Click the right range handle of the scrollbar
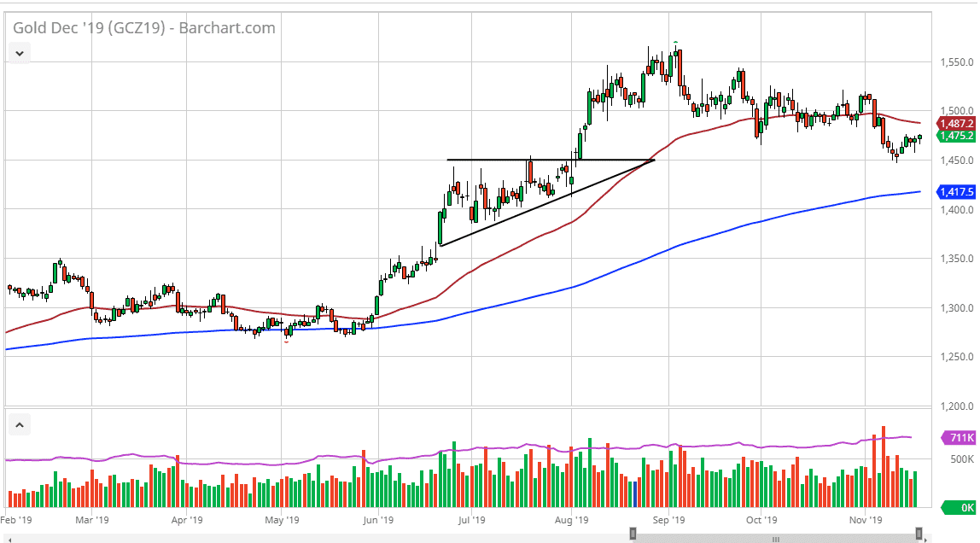Screen dimensions: 980x543 pos(919,533)
